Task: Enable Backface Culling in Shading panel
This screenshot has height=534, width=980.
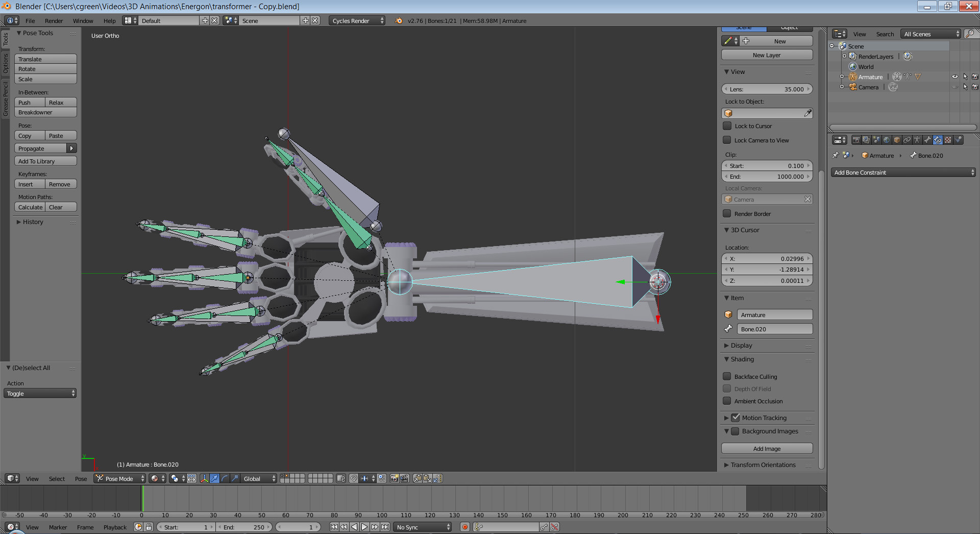Action: [x=728, y=376]
